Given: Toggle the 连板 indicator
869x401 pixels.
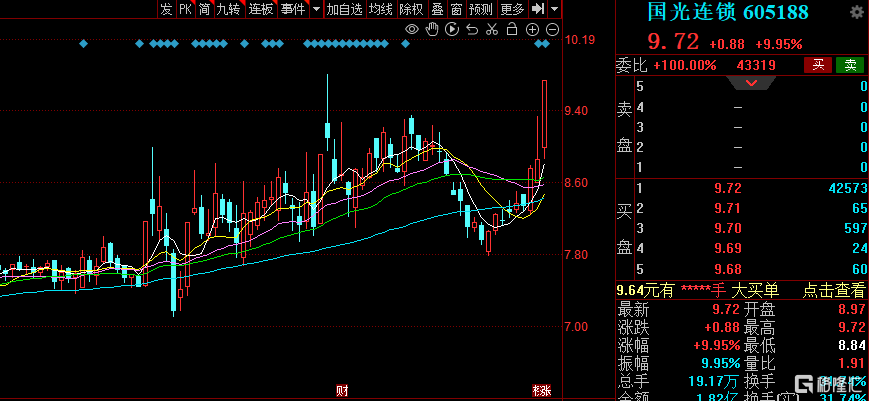Looking at the screenshot, I should pyautogui.click(x=260, y=9).
